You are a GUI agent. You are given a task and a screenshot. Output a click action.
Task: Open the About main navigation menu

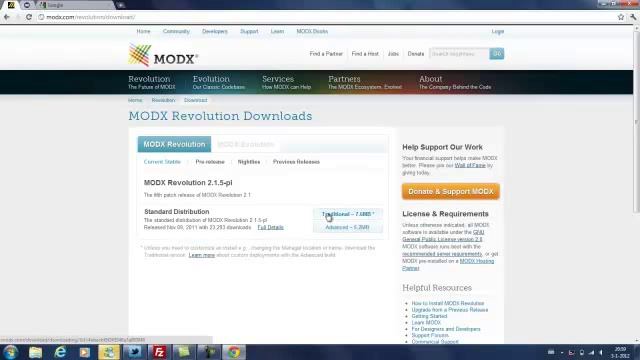coord(455,82)
